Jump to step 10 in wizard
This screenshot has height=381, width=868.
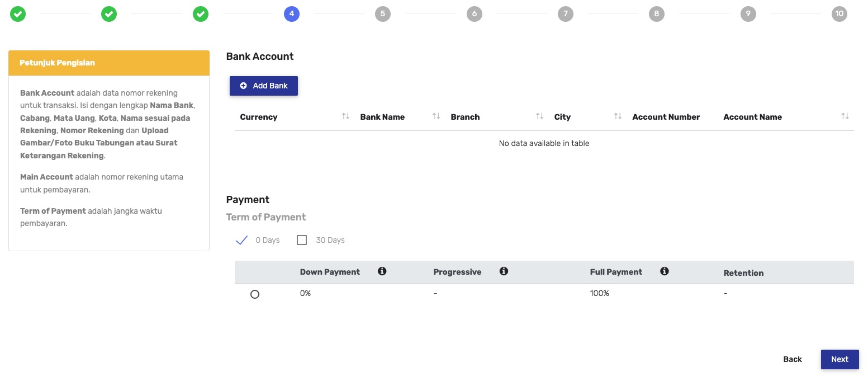pos(839,14)
